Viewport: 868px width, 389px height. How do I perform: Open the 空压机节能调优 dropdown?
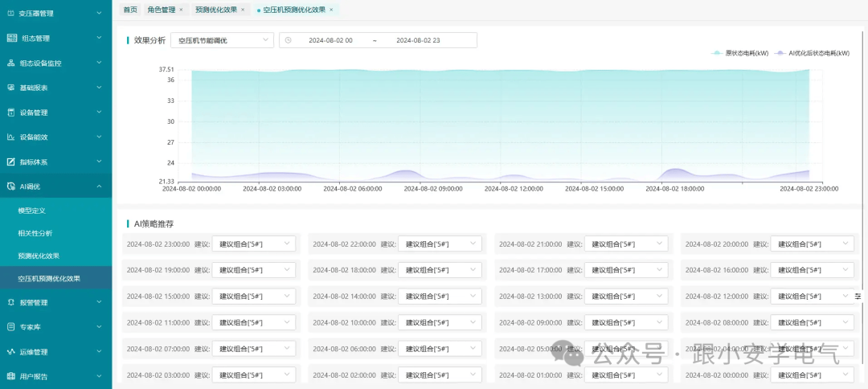click(222, 40)
